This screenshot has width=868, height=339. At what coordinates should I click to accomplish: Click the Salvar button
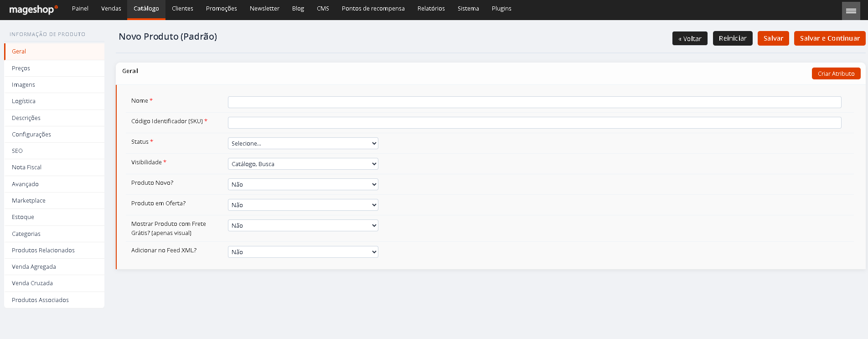click(x=773, y=38)
